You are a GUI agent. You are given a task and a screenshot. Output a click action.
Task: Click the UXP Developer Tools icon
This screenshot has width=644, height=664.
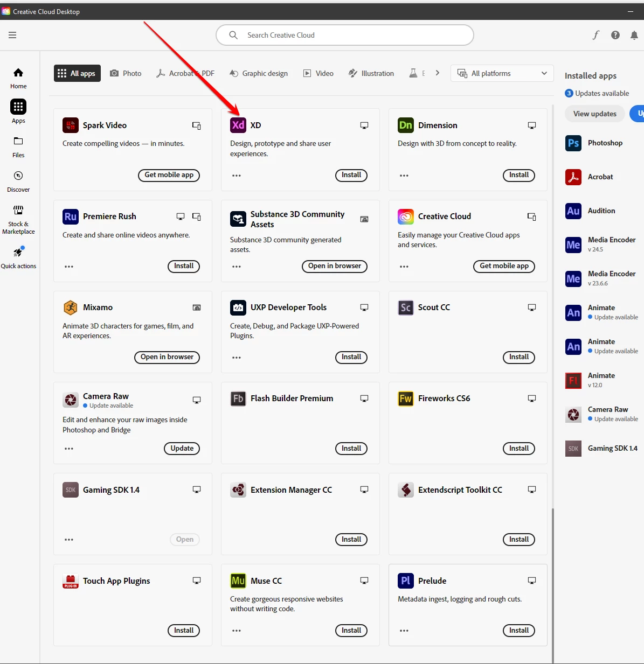coord(238,307)
